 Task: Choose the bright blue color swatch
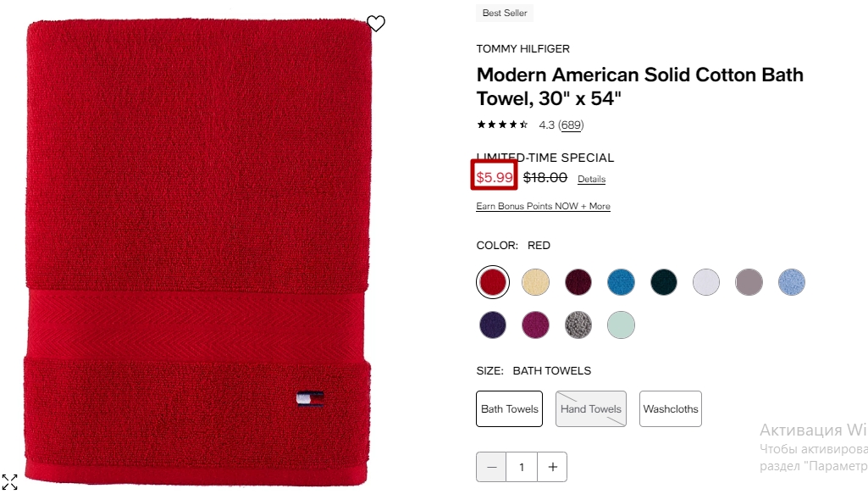[x=621, y=282]
